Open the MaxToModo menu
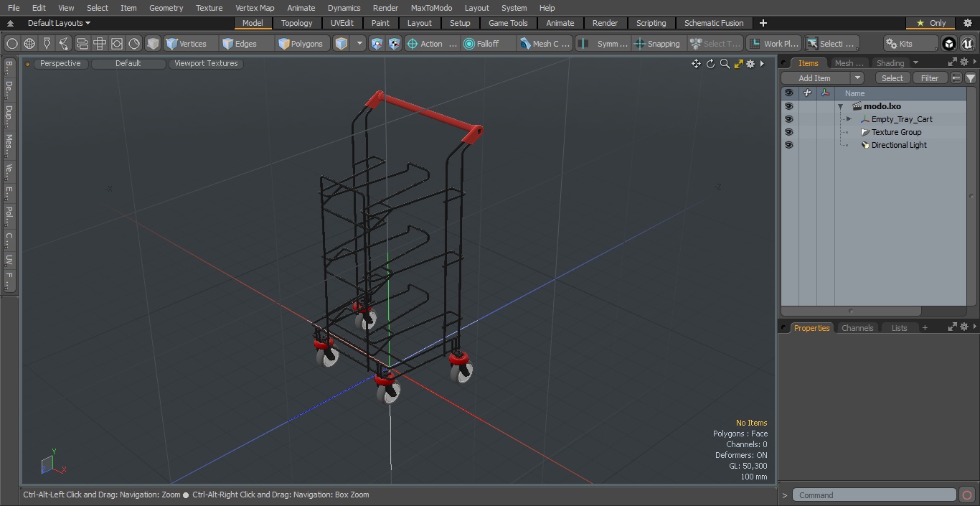The height and width of the screenshot is (506, 980). click(x=431, y=8)
